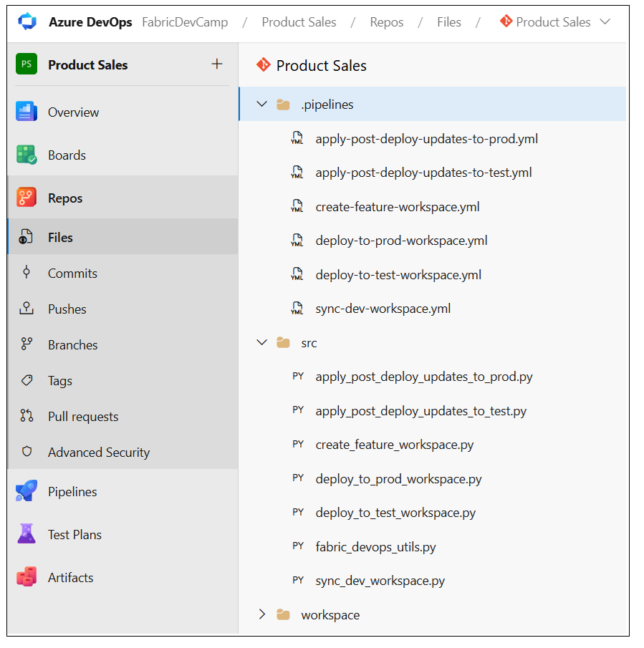
Task: Collapse the .pipelines folder chevron
Action: pyautogui.click(x=262, y=104)
